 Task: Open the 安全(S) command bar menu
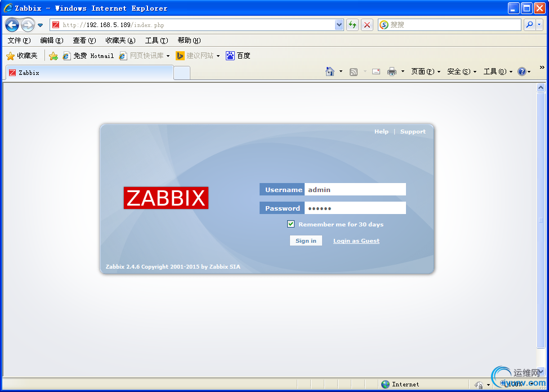click(x=462, y=72)
